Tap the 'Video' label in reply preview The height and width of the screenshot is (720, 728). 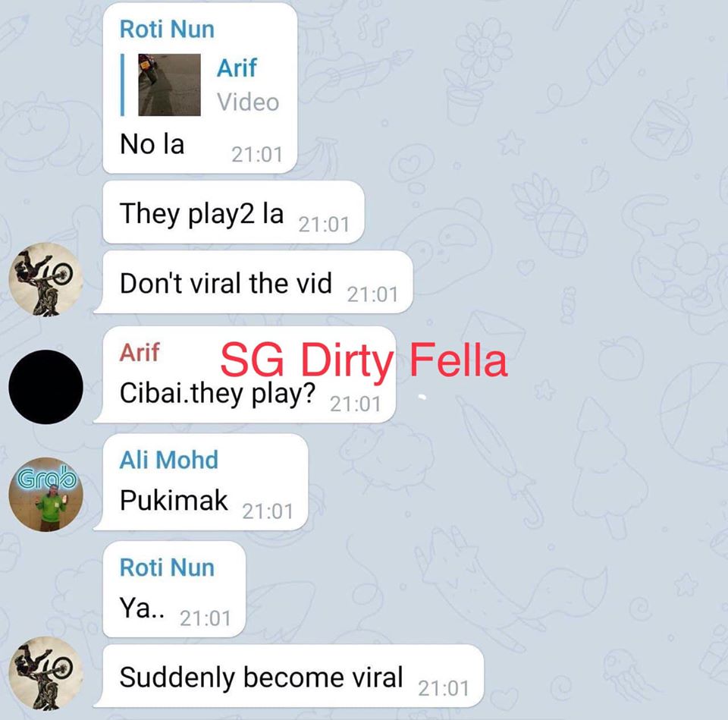248,102
